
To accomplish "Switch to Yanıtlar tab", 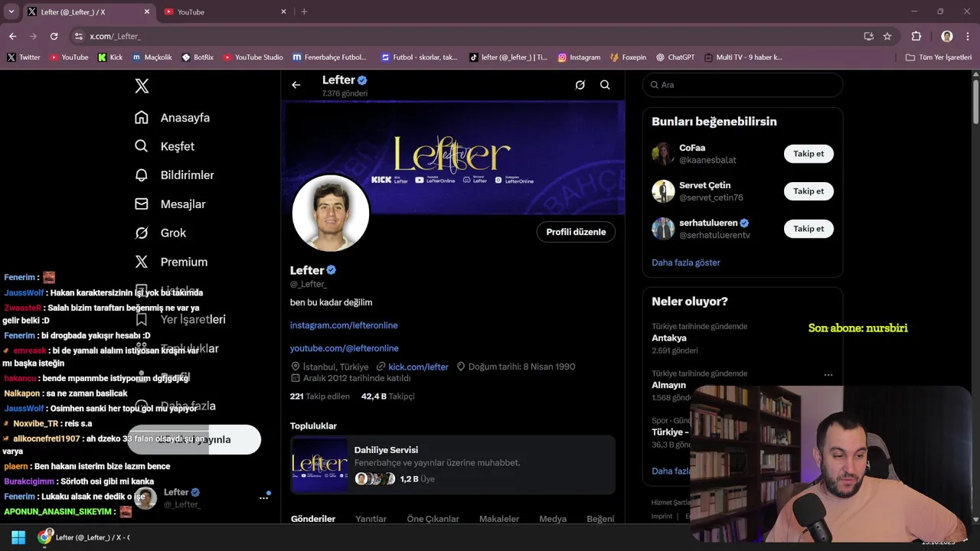I will (x=371, y=519).
